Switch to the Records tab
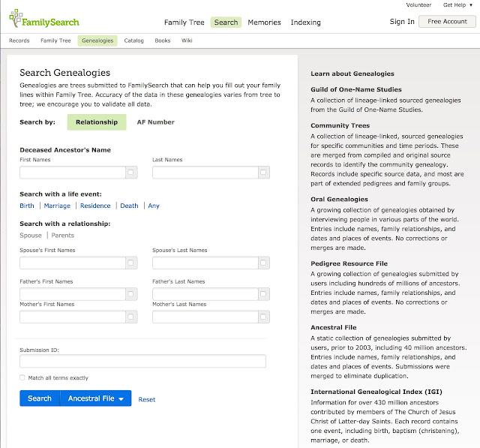The height and width of the screenshot is (448, 480). click(x=19, y=41)
